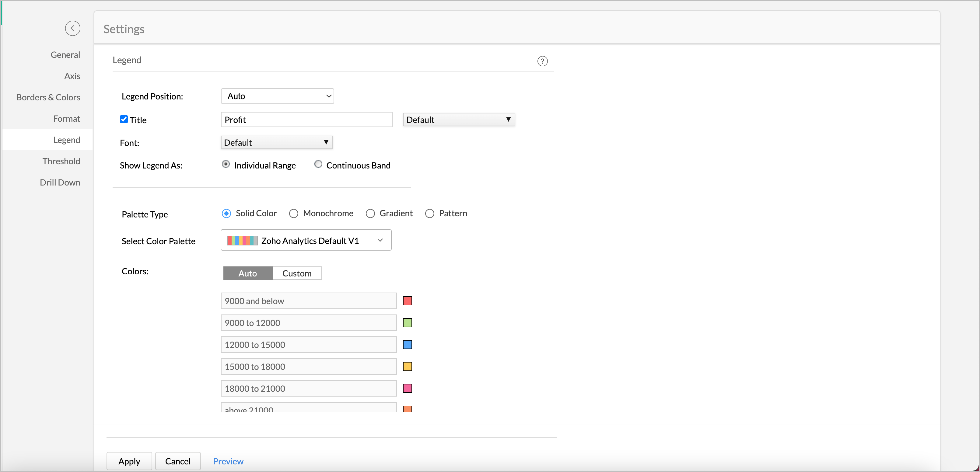Click the blue swatch for 12000 to 15000
Viewport: 980px width, 472px height.
[x=407, y=345]
